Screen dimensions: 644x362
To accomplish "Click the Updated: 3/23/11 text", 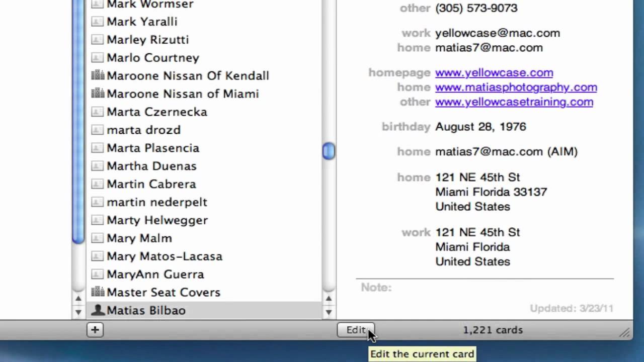I will click(572, 309).
